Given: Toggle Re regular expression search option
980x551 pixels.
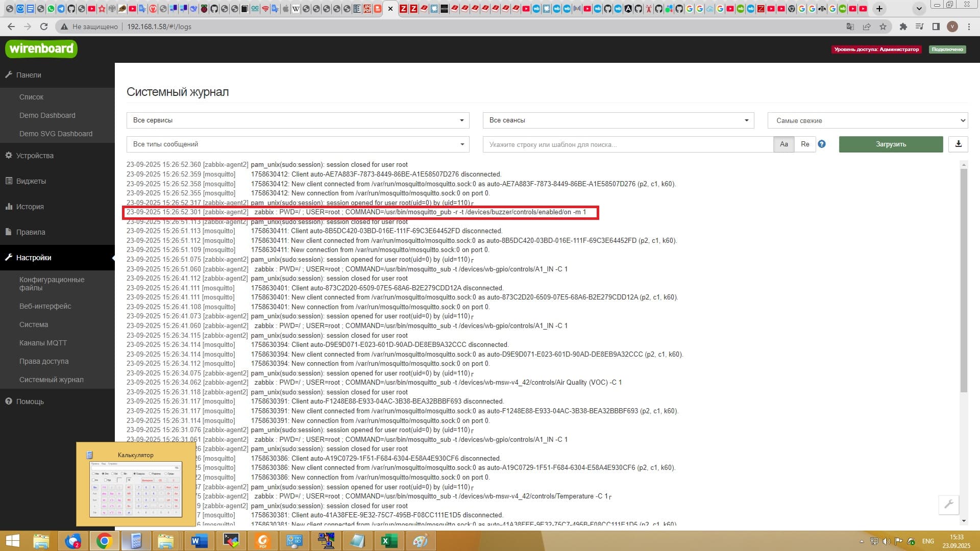Looking at the screenshot, I should point(805,144).
